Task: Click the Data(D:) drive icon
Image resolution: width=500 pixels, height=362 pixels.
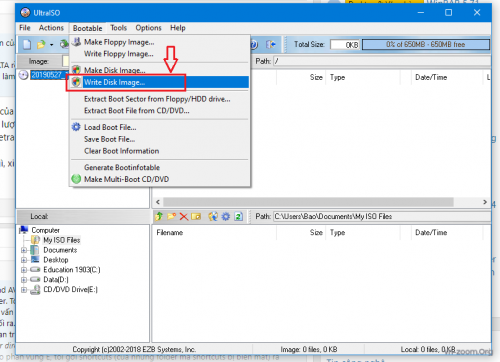Action: (35, 279)
